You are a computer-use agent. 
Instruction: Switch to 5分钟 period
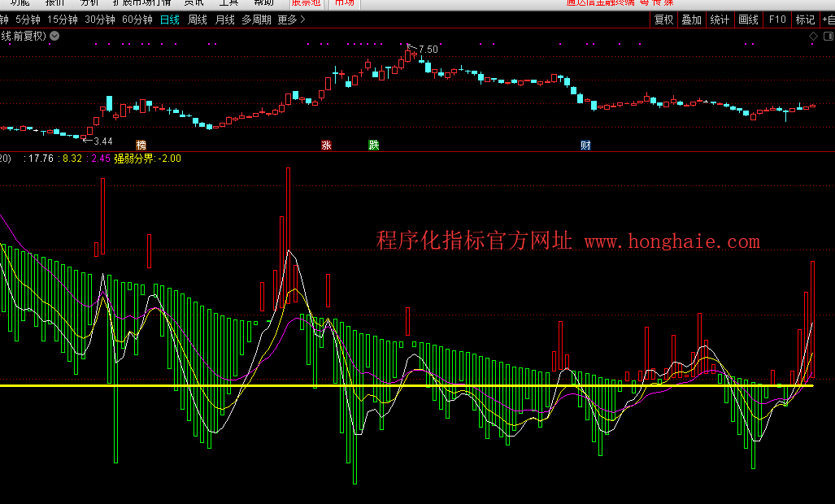(x=28, y=20)
